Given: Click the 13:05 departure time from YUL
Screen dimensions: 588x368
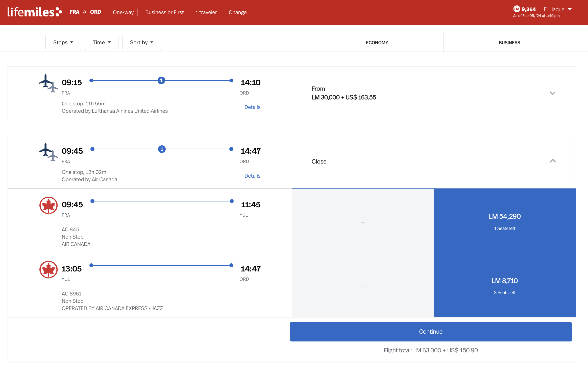Looking at the screenshot, I should click(x=72, y=269).
